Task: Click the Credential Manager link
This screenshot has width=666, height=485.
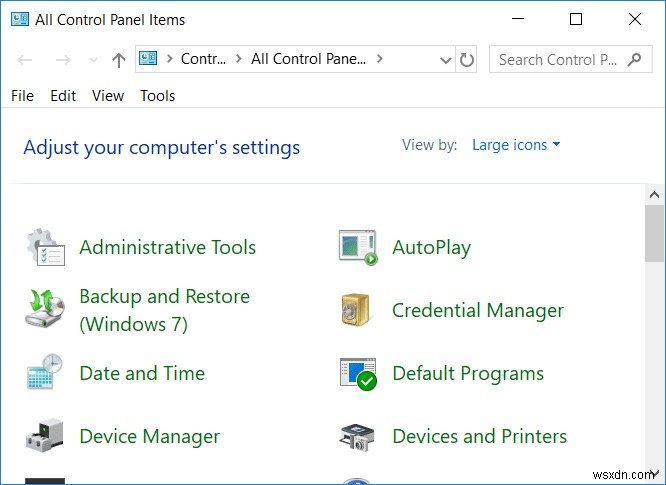Action: (478, 310)
